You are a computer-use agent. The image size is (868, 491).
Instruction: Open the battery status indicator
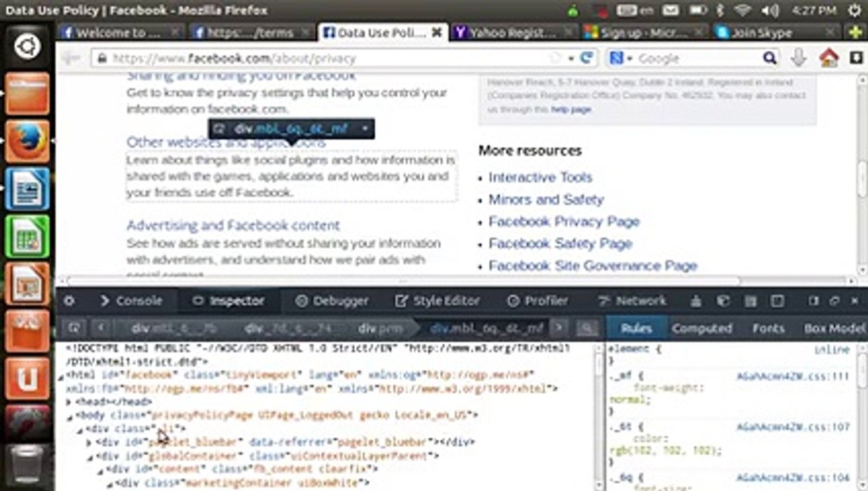697,10
